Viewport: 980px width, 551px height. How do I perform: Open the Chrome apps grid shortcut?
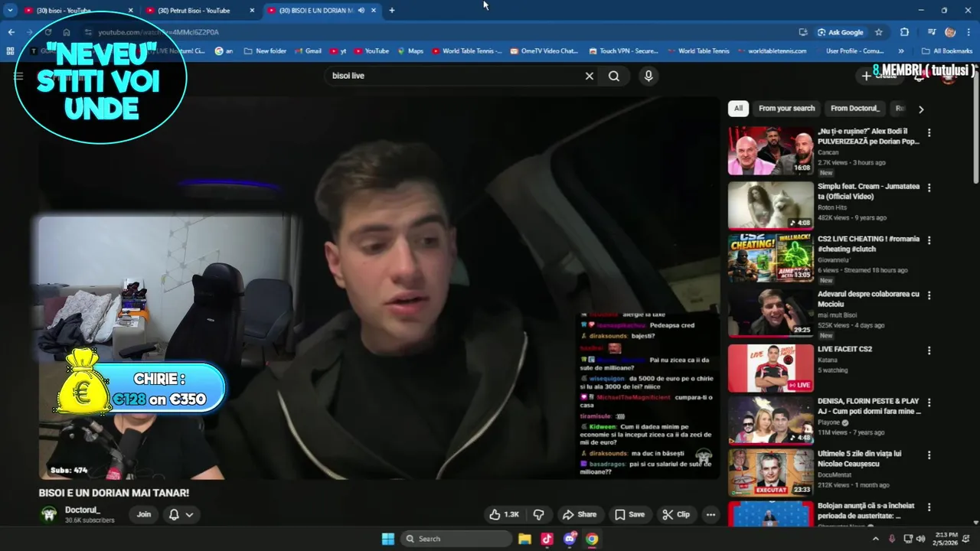10,51
